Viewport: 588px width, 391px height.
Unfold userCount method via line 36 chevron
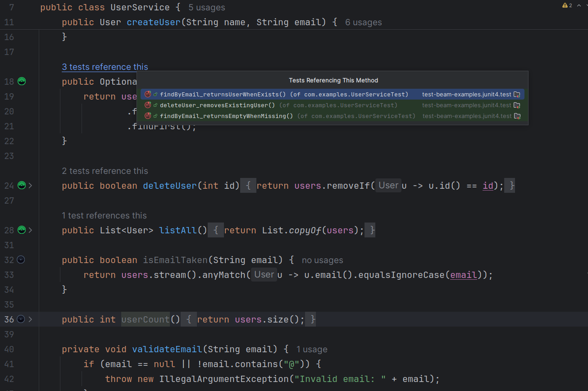coord(31,319)
